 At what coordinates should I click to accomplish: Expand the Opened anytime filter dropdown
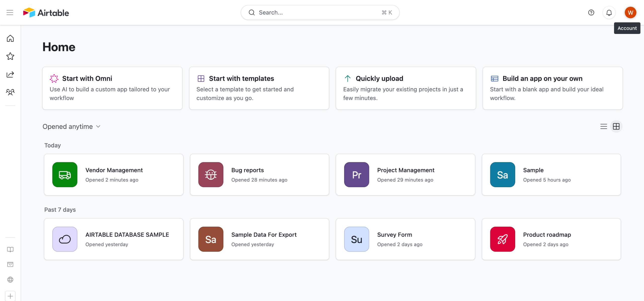click(71, 126)
